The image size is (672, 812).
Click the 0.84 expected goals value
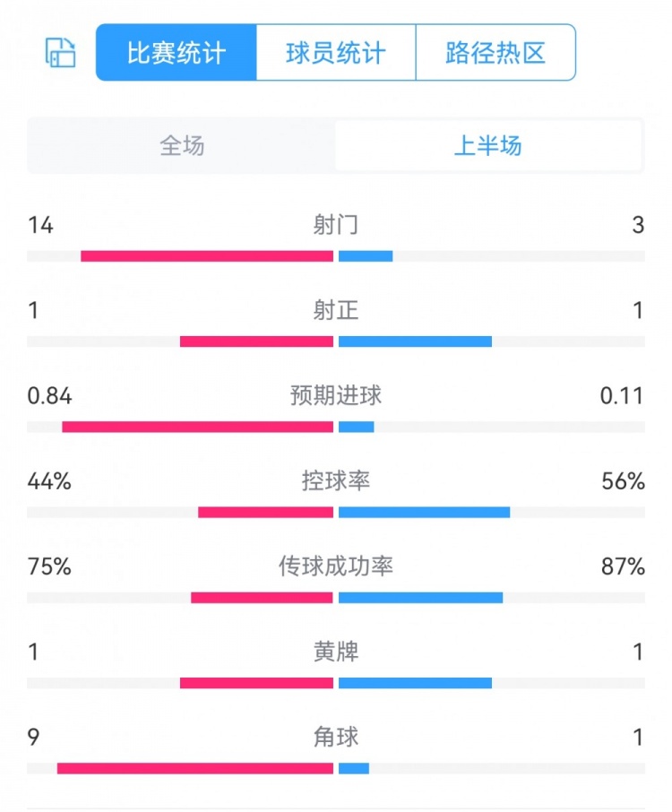click(x=50, y=395)
